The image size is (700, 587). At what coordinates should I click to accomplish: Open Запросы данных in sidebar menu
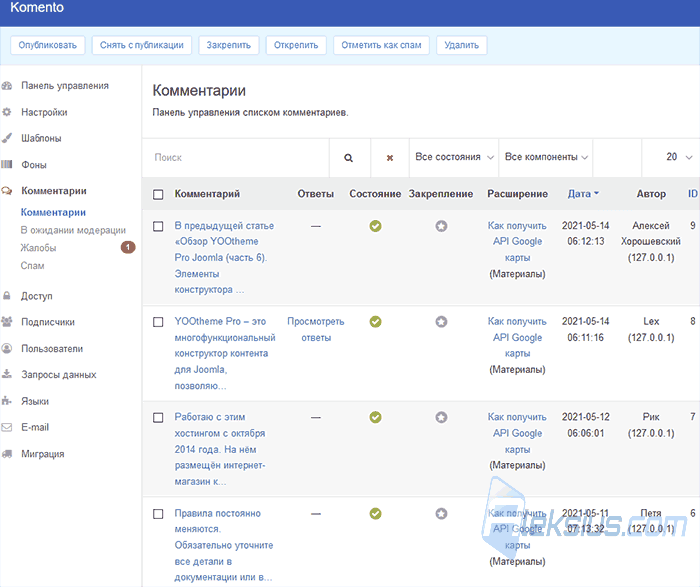tap(58, 375)
